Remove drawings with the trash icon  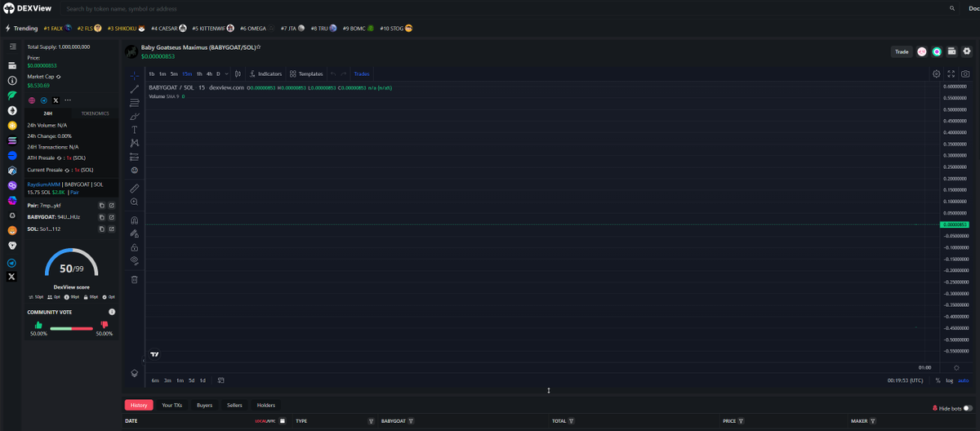[x=135, y=279]
